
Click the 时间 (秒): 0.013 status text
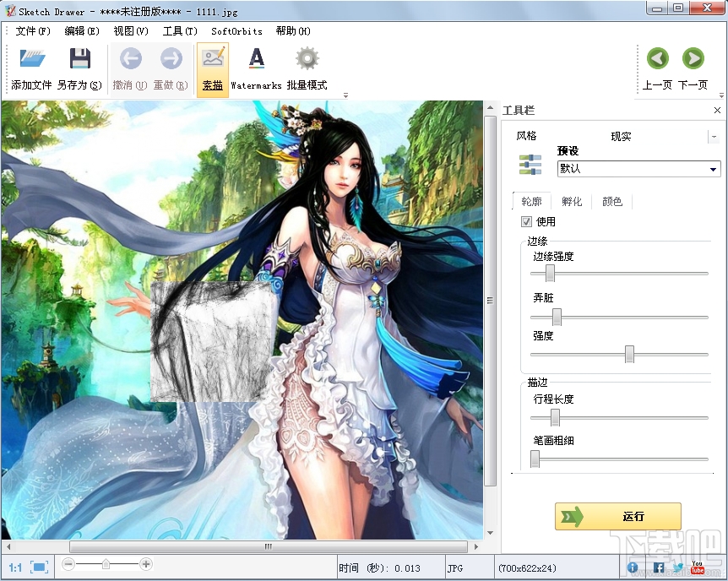pyautogui.click(x=379, y=568)
